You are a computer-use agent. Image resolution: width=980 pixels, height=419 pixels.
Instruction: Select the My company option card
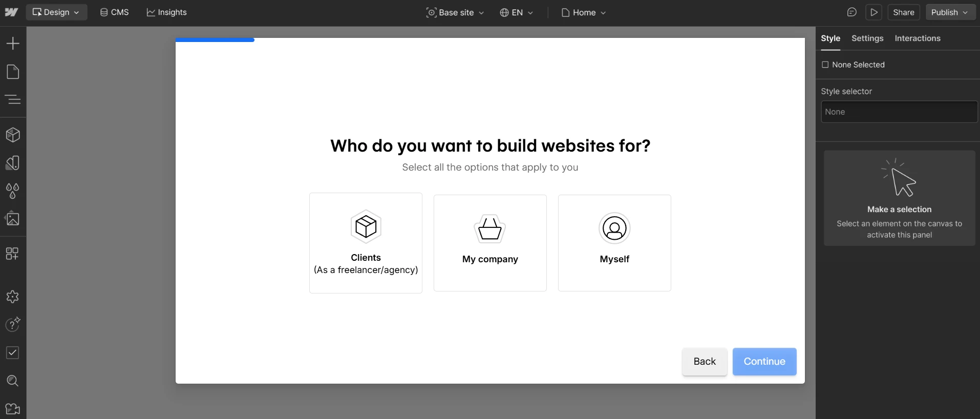[x=490, y=243]
